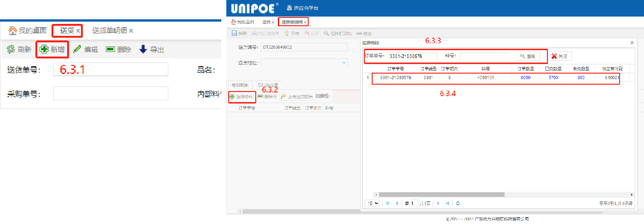Click the 导出 (Export) down-arrow button
Image resolution: width=644 pixels, height=224 pixels.
(151, 50)
